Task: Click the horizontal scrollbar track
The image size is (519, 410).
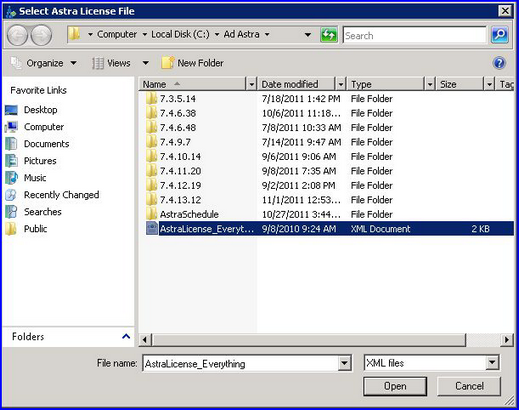Action: pyautogui.click(x=483, y=340)
